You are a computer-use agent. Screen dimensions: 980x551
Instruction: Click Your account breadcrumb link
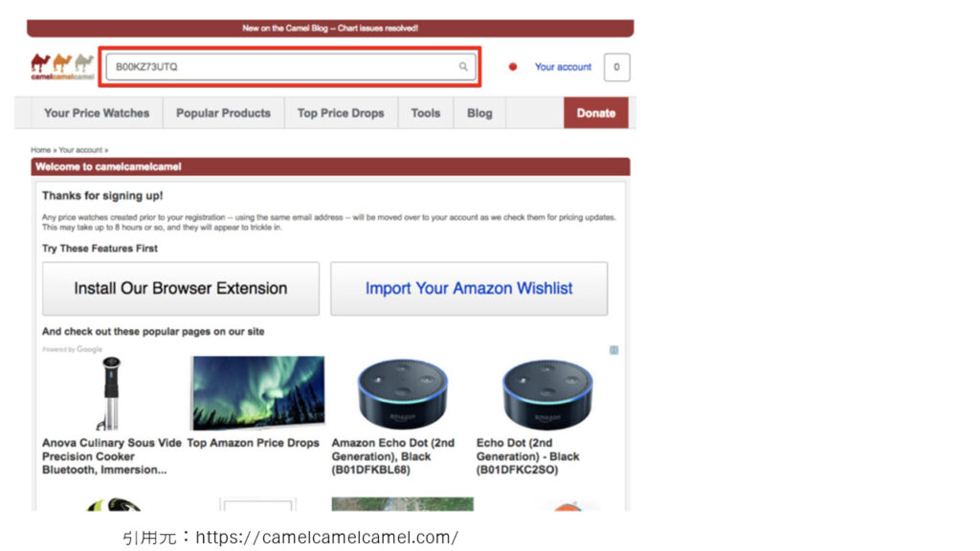[x=80, y=150]
